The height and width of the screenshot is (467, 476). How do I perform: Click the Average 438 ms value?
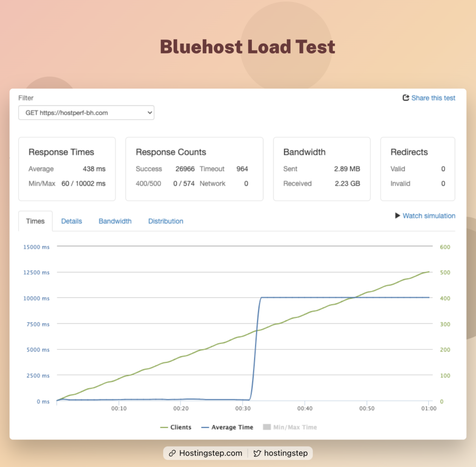pyautogui.click(x=94, y=169)
